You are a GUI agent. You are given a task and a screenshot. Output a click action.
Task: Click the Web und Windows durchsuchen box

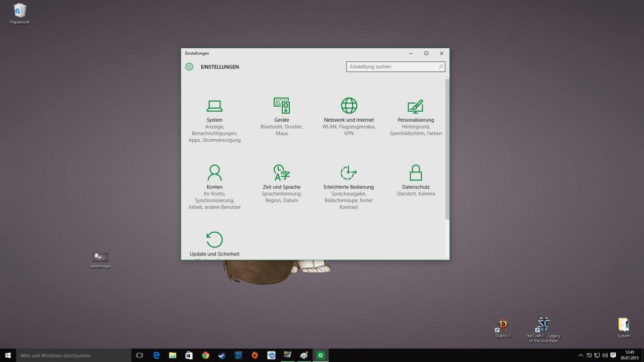click(x=74, y=355)
